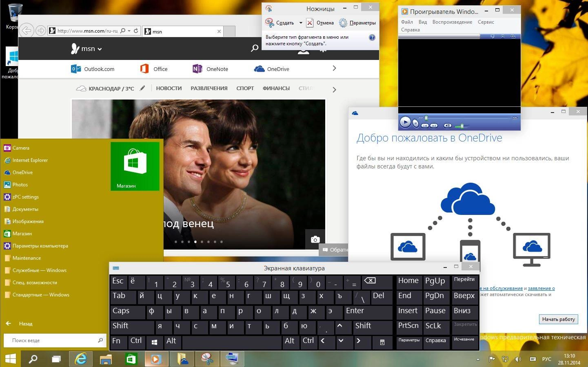588x367 pixels.
Task: Open the Воспроизведение menu in the media player
Action: pos(452,22)
